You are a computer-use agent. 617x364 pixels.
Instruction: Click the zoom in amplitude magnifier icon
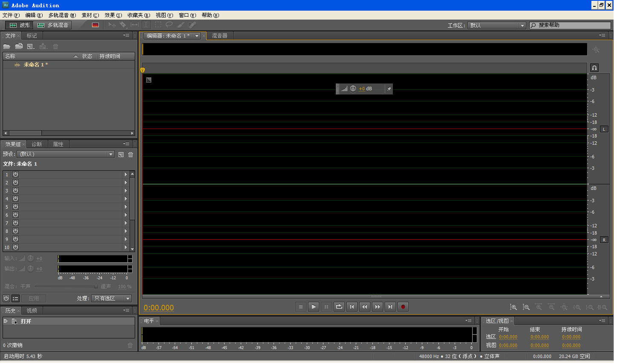coord(513,307)
